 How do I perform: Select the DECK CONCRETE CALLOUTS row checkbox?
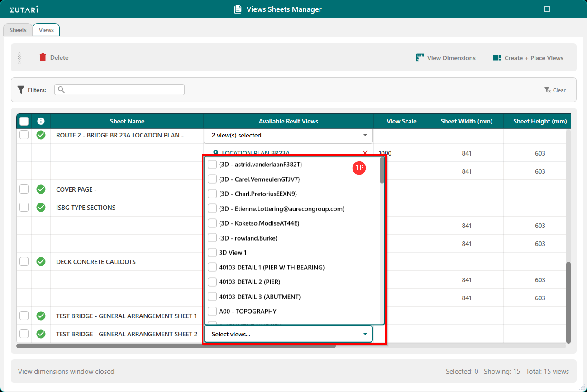pyautogui.click(x=24, y=262)
